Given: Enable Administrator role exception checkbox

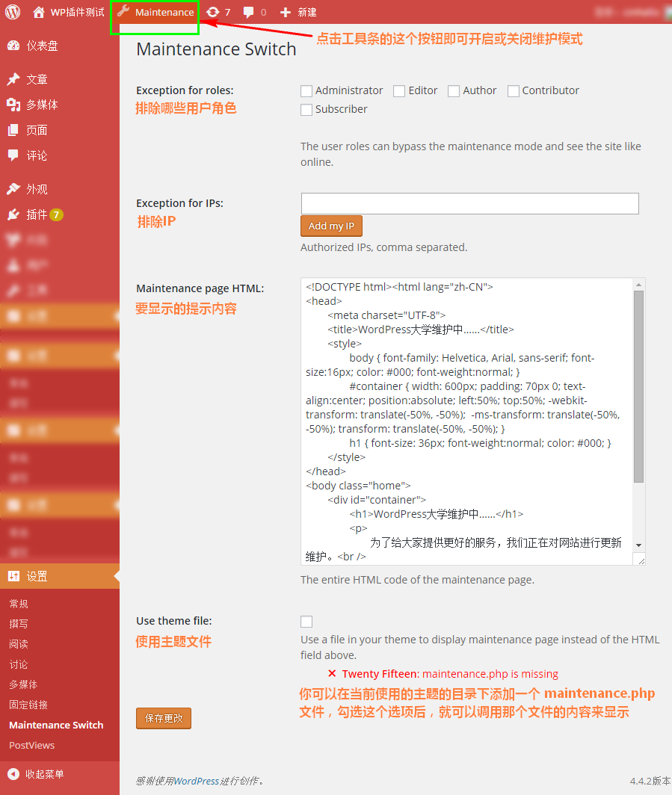Looking at the screenshot, I should click(306, 91).
